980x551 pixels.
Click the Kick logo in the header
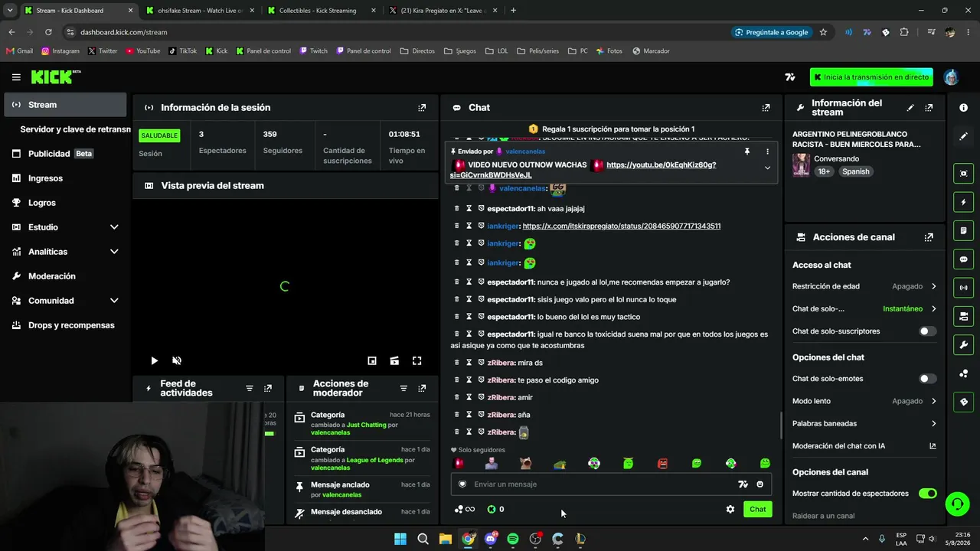tap(55, 77)
